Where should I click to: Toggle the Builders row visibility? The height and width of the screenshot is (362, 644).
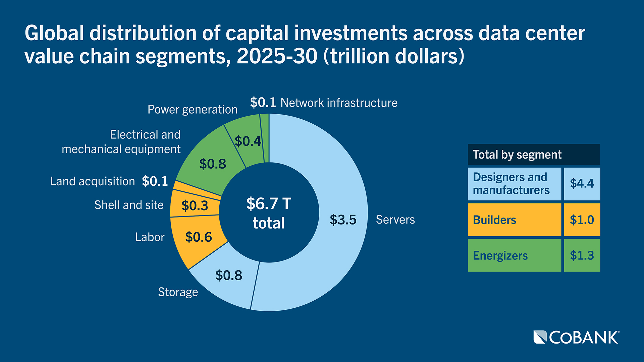[514, 220]
